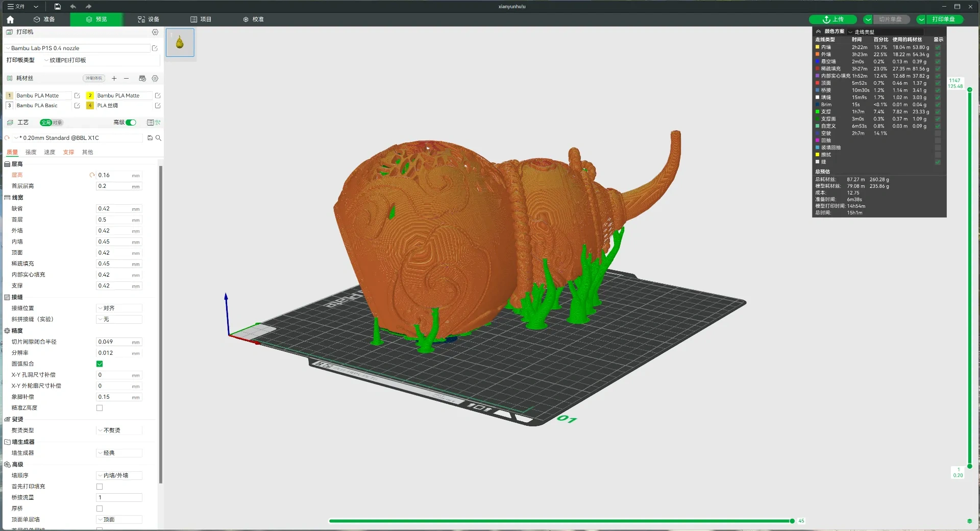The height and width of the screenshot is (531, 980).
Task: Open the 斜拼接缝 dropdown
Action: tap(119, 319)
